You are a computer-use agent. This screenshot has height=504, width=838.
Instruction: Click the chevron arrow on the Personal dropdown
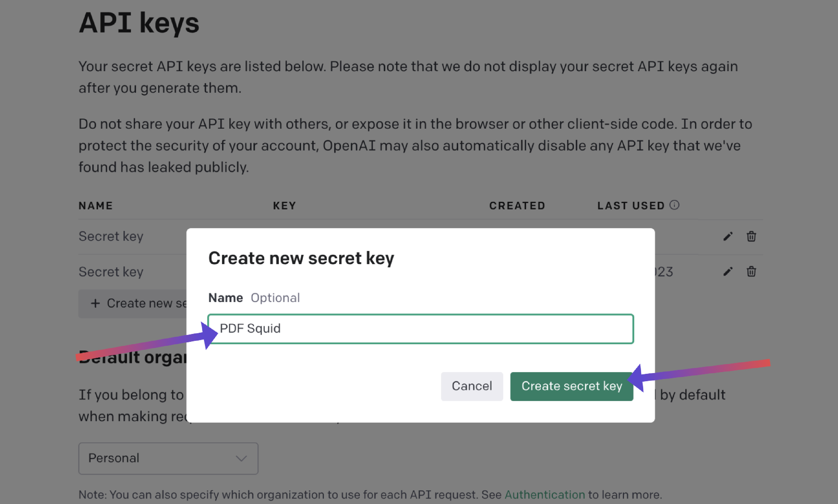pyautogui.click(x=241, y=458)
